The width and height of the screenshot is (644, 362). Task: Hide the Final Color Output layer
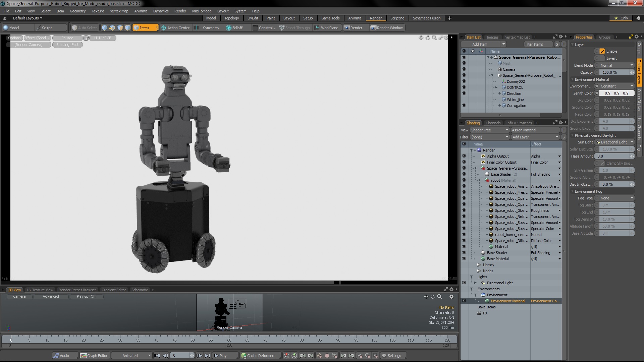[464, 162]
